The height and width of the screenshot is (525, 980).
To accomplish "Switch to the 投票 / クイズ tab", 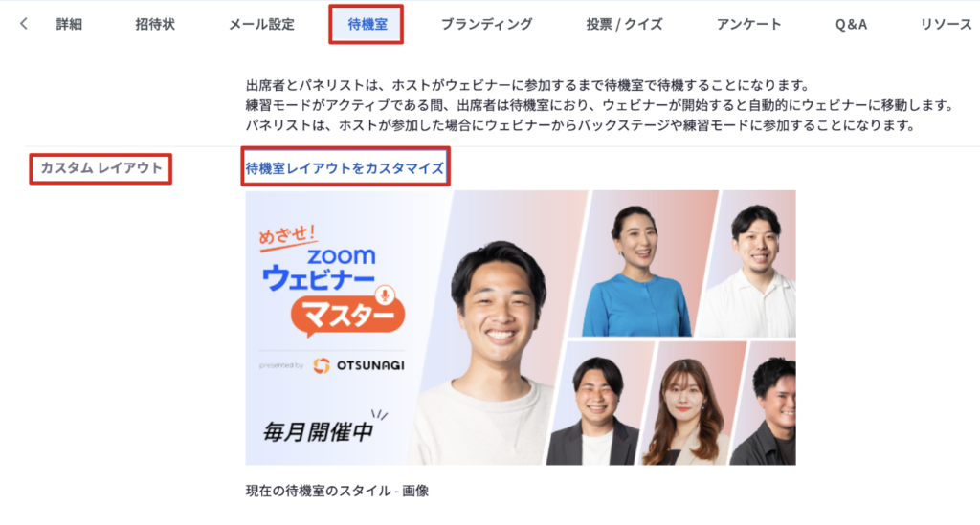I will (624, 24).
